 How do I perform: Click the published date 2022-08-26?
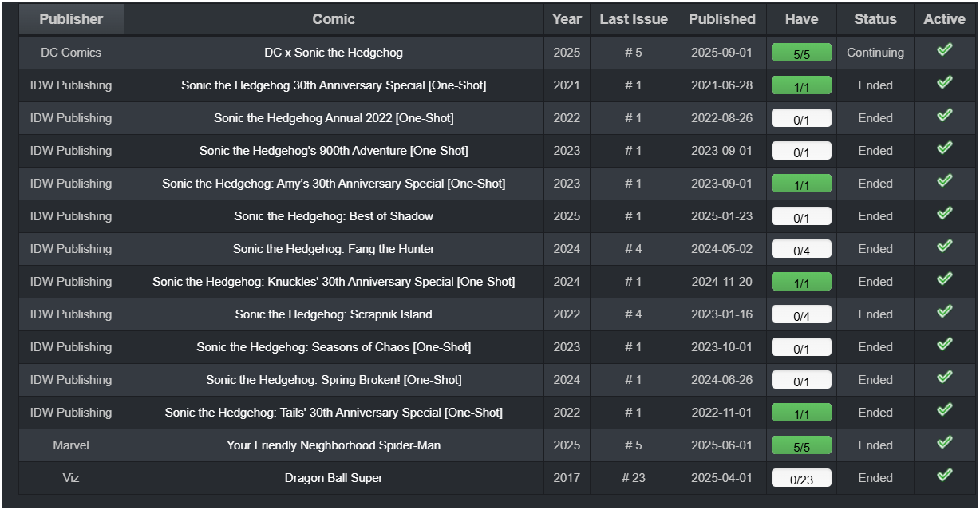coord(721,118)
